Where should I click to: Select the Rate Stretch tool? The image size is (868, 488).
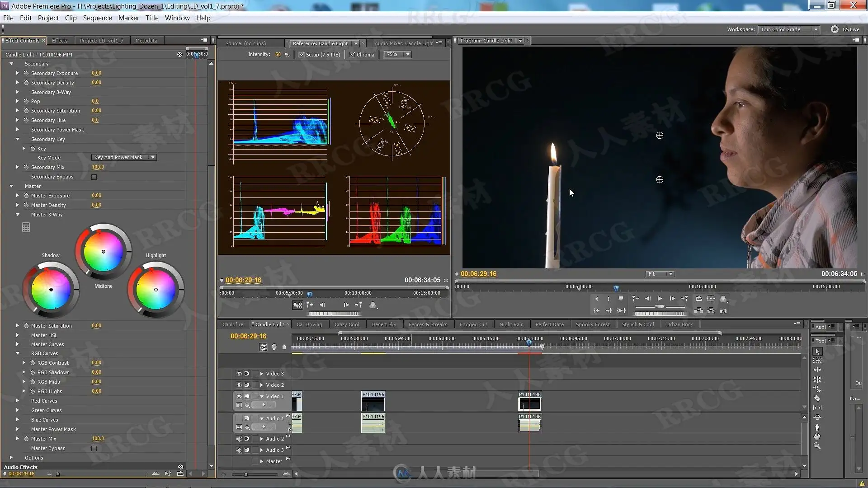[x=817, y=389]
